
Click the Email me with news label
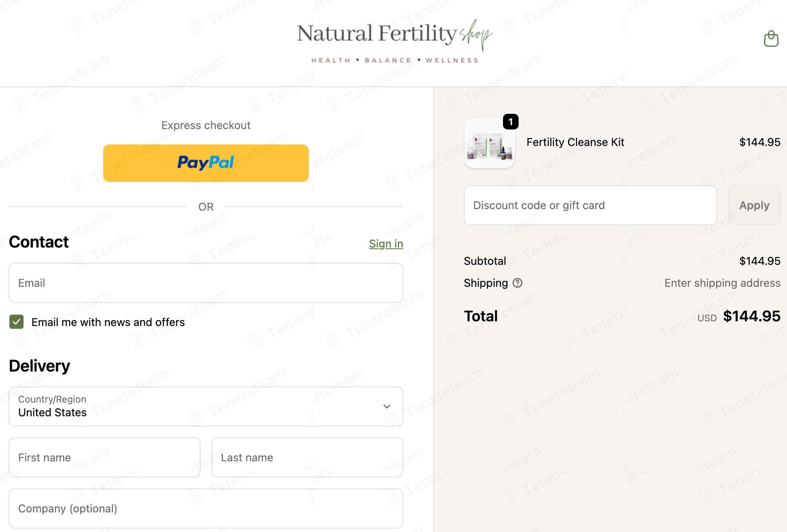108,322
